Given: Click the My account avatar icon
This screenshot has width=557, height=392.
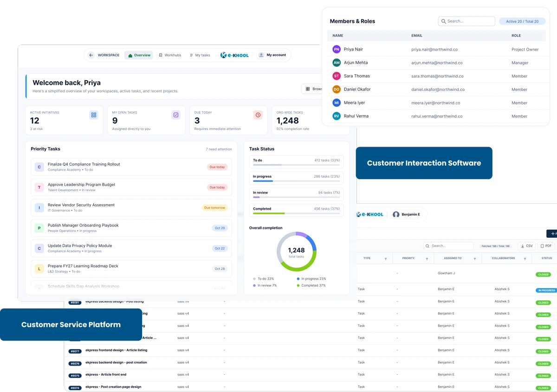Looking at the screenshot, I should pyautogui.click(x=261, y=55).
